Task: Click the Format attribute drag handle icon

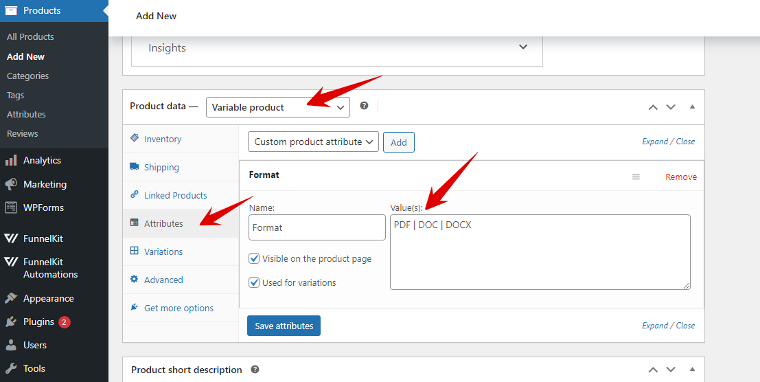Action: tap(636, 177)
